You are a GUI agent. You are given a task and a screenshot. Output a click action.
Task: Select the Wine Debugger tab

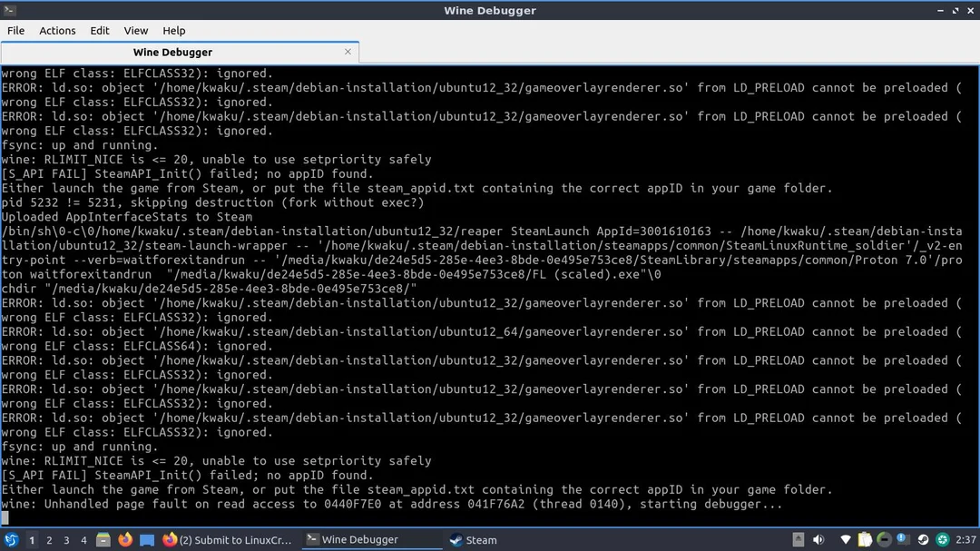click(x=172, y=52)
